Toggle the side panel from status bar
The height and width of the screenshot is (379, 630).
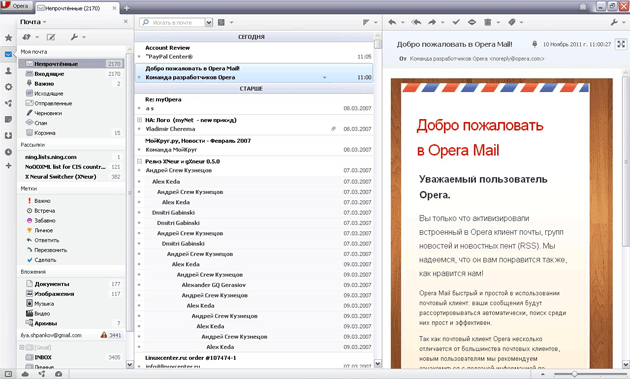click(8, 374)
